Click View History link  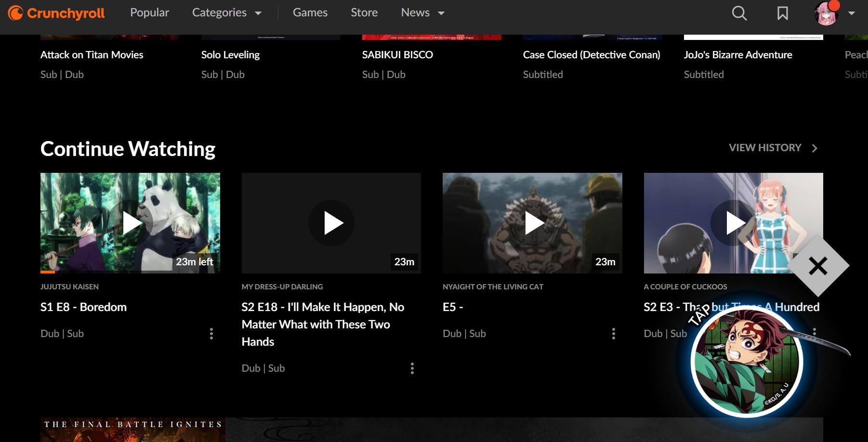click(773, 148)
